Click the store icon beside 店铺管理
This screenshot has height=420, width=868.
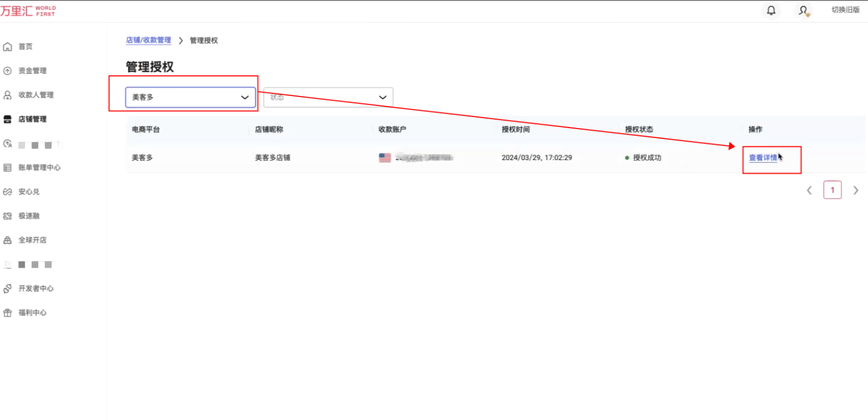(x=8, y=119)
